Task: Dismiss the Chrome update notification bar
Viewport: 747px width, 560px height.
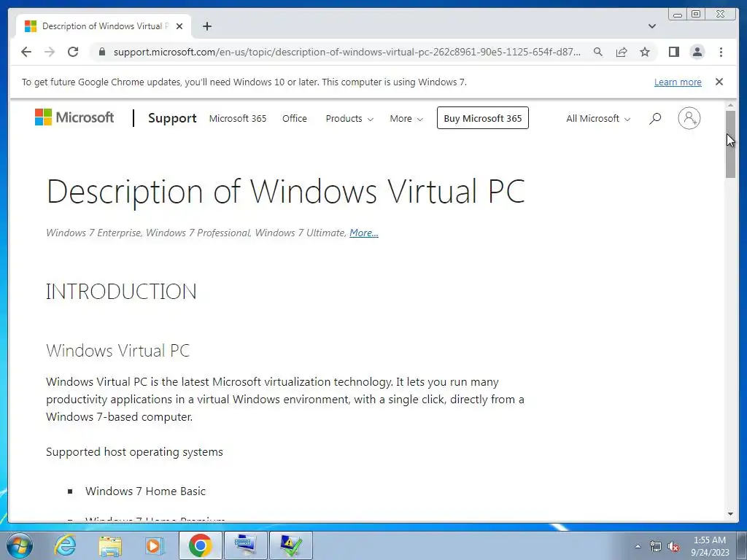Action: [719, 82]
